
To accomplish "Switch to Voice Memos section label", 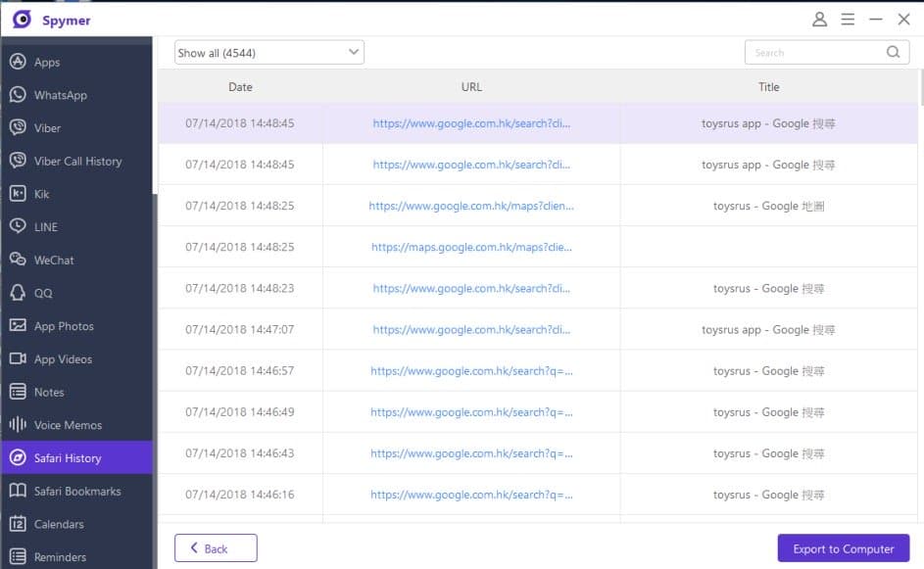I will point(68,425).
